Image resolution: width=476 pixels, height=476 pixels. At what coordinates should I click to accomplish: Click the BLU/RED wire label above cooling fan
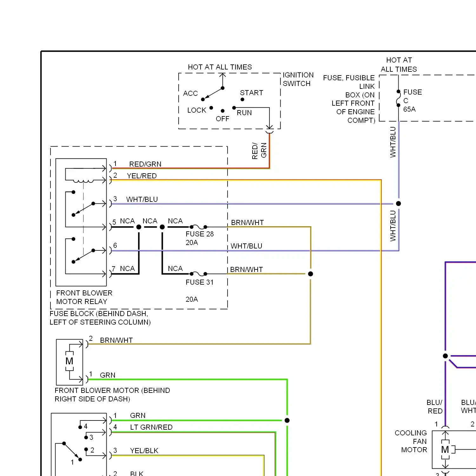click(x=435, y=407)
